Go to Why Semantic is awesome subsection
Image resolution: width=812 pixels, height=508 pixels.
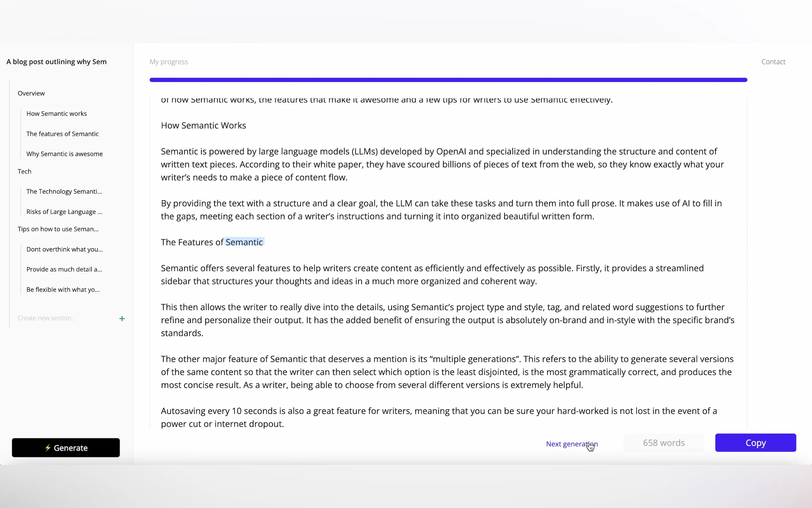click(x=65, y=154)
